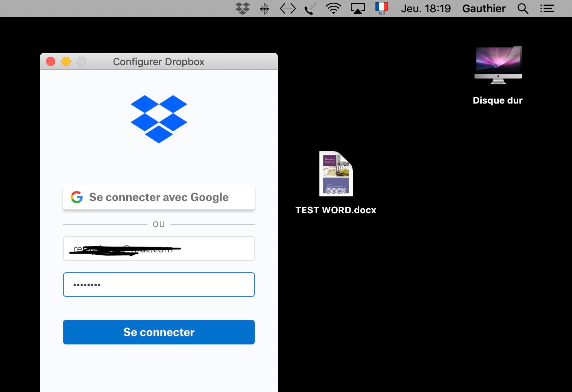Click the Bluetooth status icon
Screen dimensions: 572x392
[x=264, y=8]
